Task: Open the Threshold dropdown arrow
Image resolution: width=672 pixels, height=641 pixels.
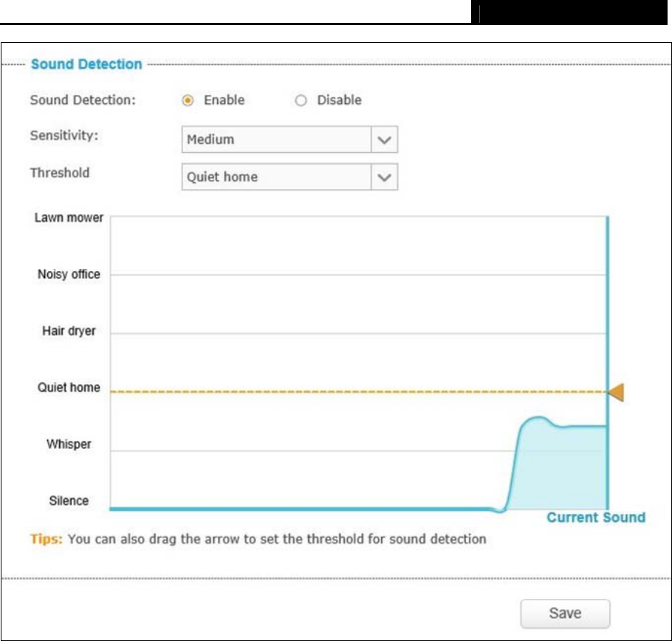Action: tap(385, 177)
